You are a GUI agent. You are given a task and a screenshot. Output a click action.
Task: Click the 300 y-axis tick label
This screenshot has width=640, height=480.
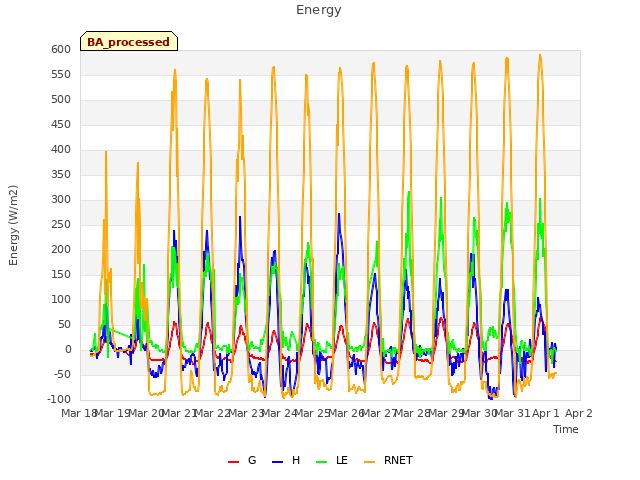(61, 200)
